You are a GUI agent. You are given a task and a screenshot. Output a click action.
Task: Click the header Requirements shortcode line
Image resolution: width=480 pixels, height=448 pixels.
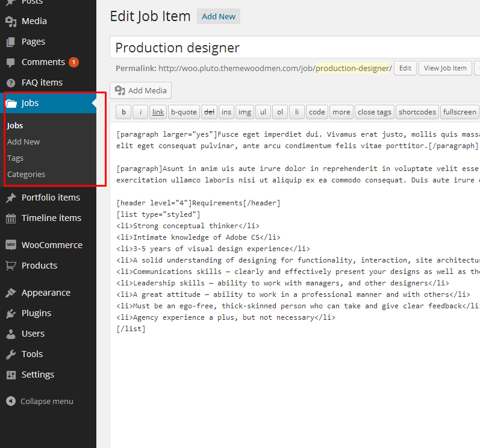click(198, 203)
